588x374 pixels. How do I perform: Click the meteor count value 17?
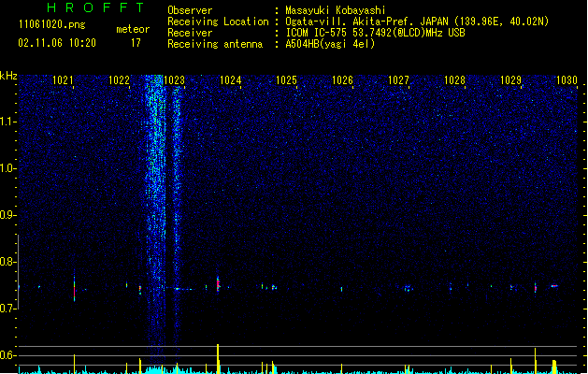tap(136, 43)
